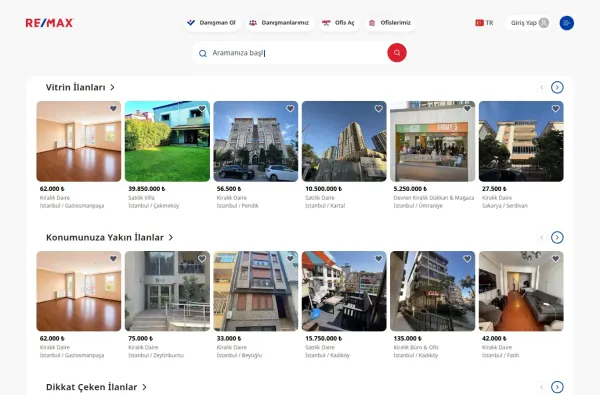The width and height of the screenshot is (600, 395).
Task: Click price 10.500.000 ₺
Action: 324,189
